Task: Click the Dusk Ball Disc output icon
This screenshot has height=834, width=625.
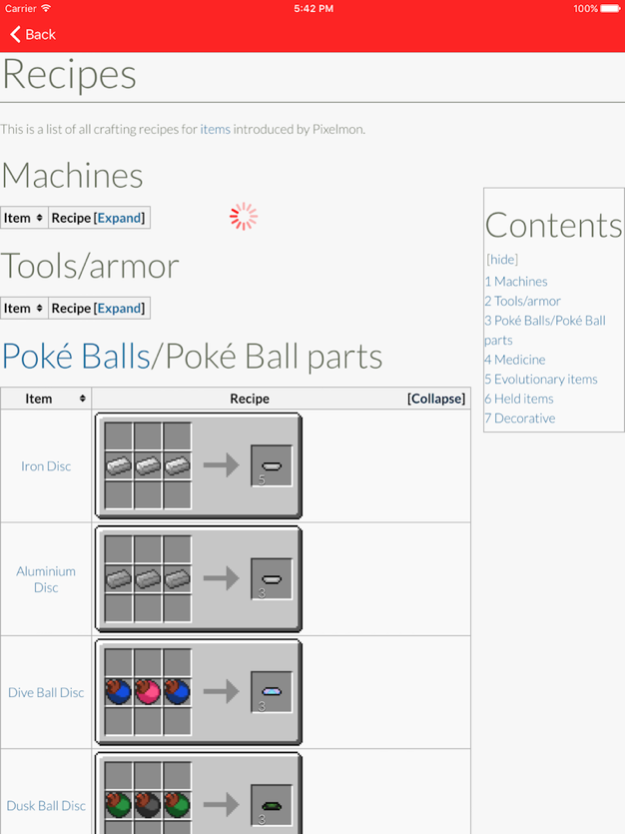Action: point(271,805)
